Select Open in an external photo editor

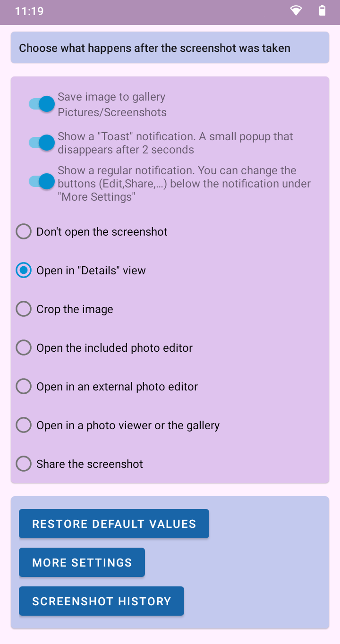coord(24,387)
